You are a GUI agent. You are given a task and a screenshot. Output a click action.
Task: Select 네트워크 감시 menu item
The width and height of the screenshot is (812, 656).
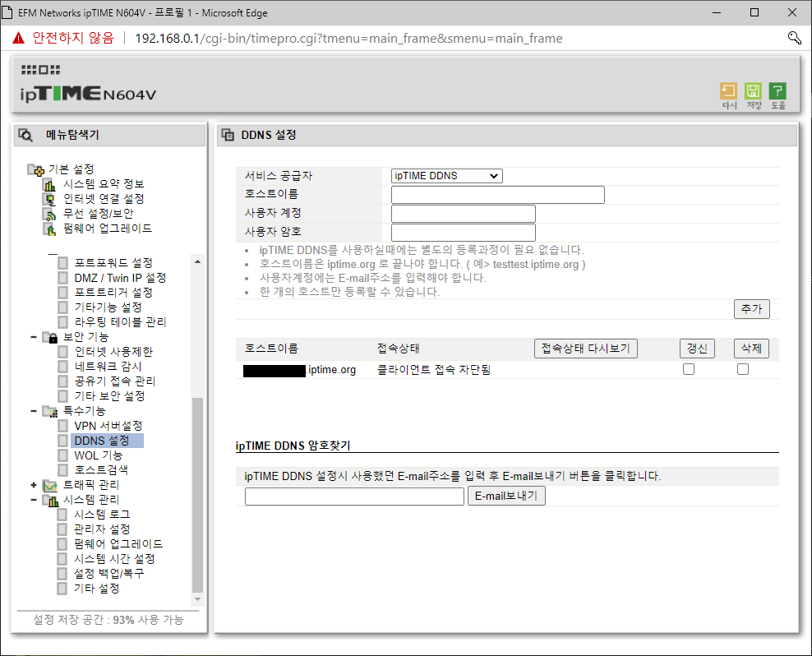[108, 367]
